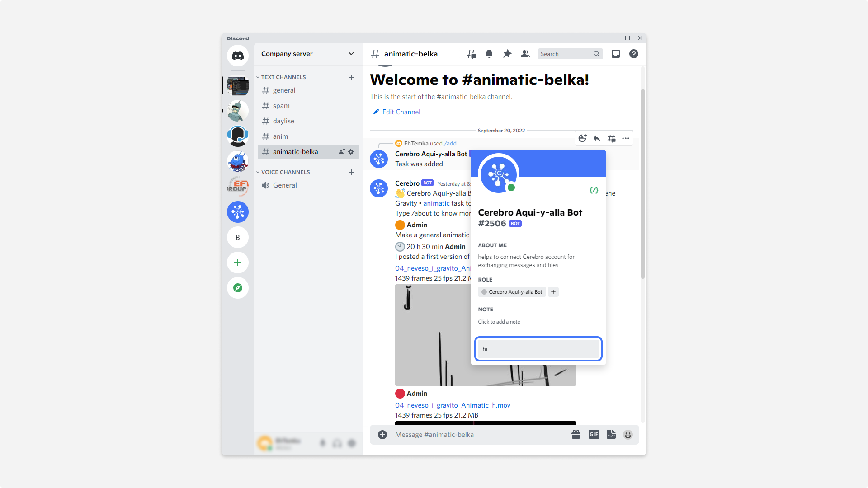Open the blue bird server icon

click(238, 161)
